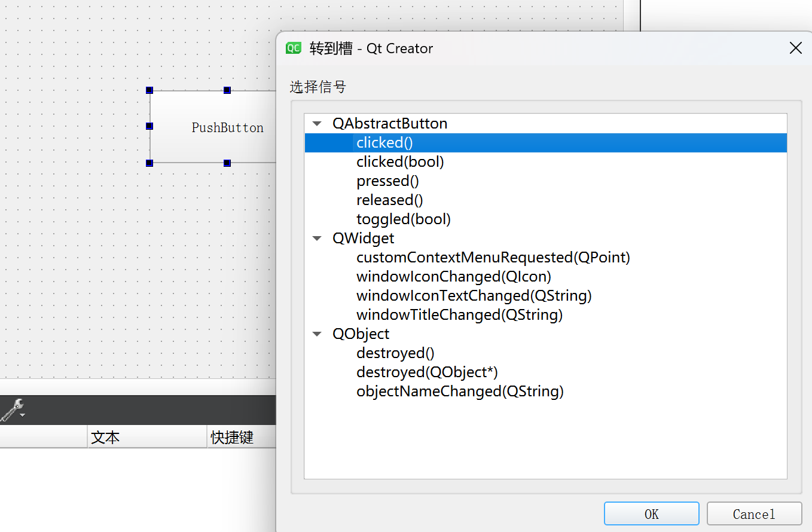Click left-middle handle of PushButton

(149, 126)
